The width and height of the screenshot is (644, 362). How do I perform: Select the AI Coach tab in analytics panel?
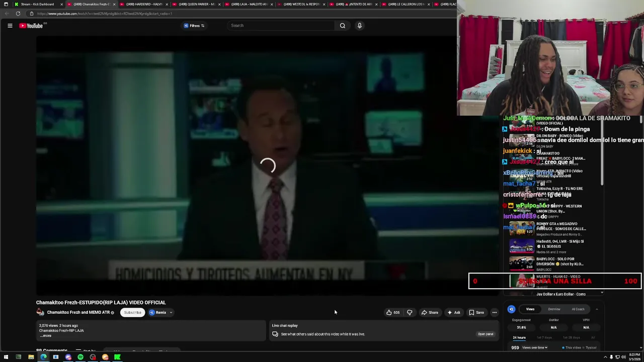pyautogui.click(x=578, y=309)
